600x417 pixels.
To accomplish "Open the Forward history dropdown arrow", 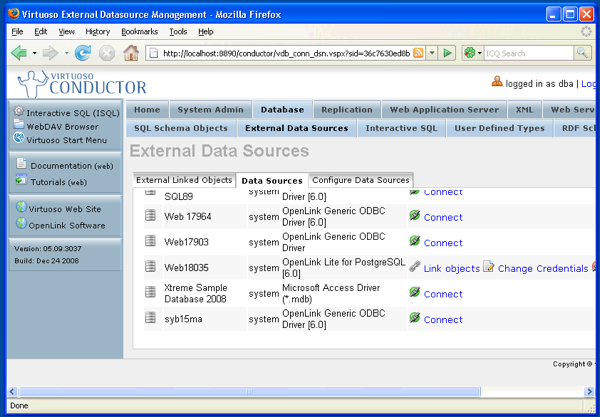I will [66, 53].
